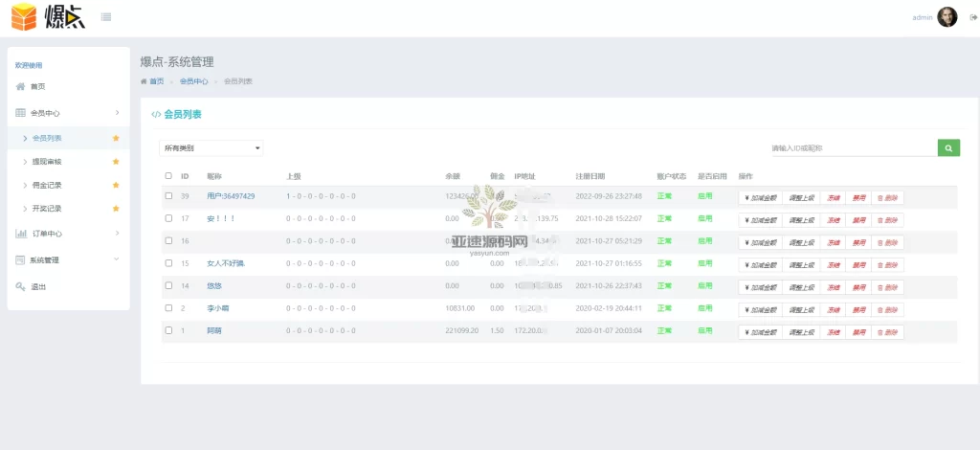Click the star next to 提现审核
Viewport: 980px width, 450px height.
pyautogui.click(x=116, y=161)
